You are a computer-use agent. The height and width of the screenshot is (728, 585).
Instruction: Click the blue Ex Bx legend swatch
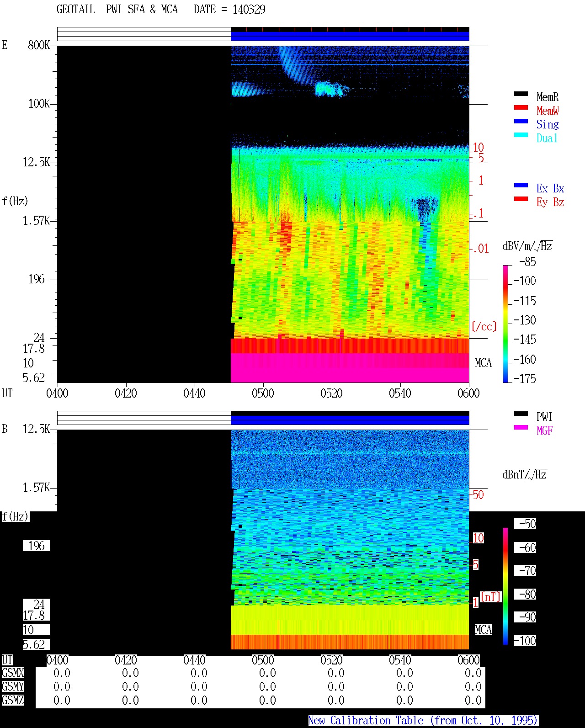point(521,185)
